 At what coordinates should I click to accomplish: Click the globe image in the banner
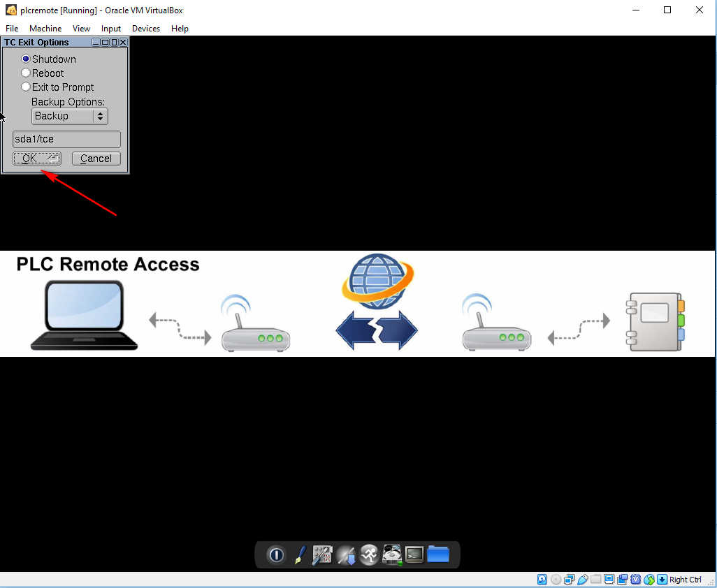pyautogui.click(x=377, y=281)
